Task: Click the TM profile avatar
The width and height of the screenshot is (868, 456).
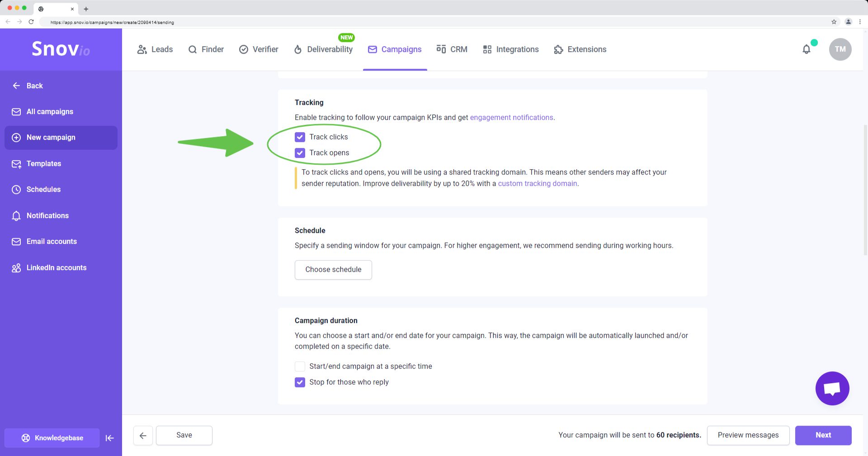Action: tap(840, 49)
